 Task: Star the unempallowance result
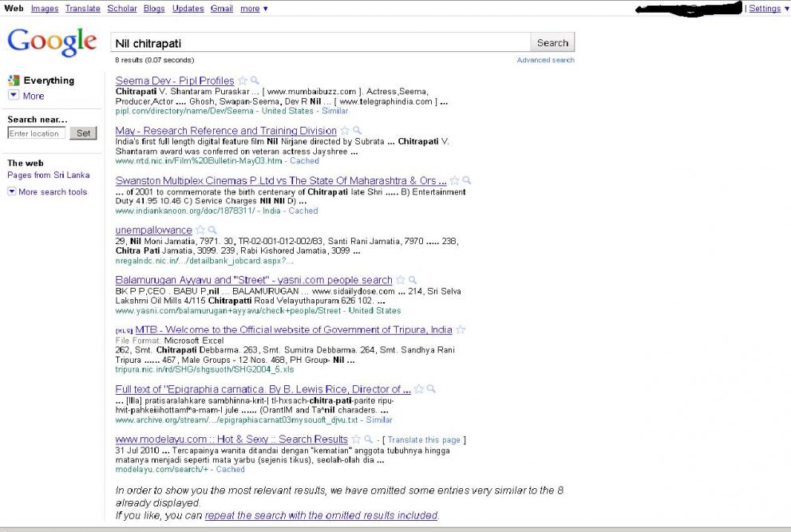pos(200,230)
